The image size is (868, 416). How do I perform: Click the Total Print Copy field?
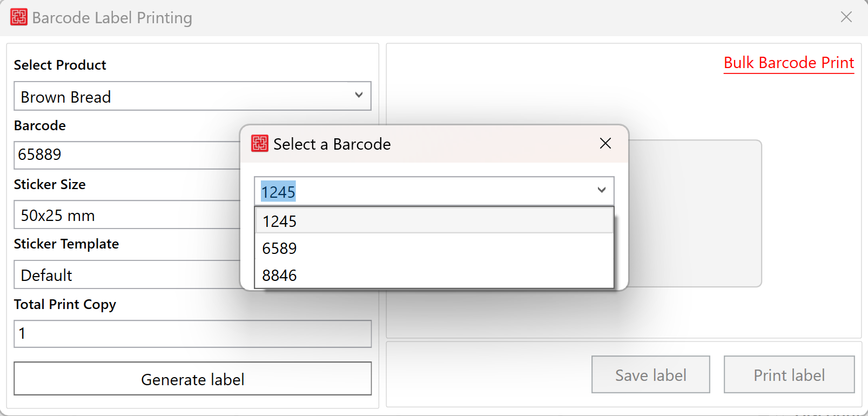[193, 334]
